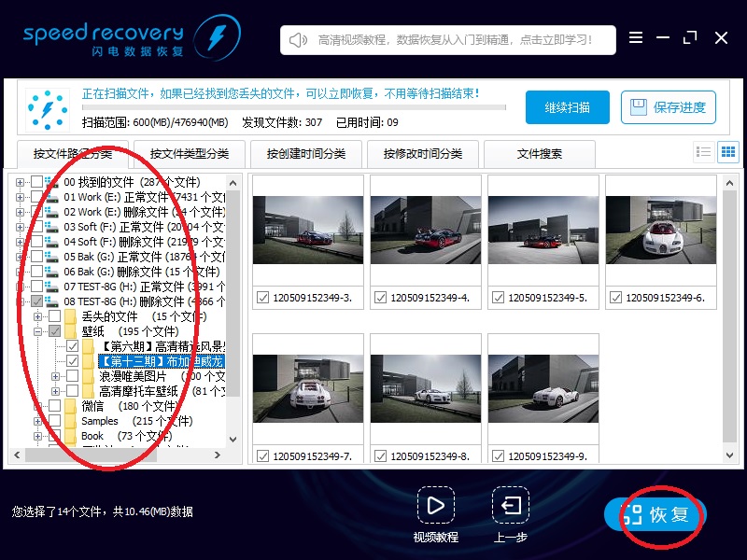Open the HD video tutorial banner link

(x=448, y=40)
